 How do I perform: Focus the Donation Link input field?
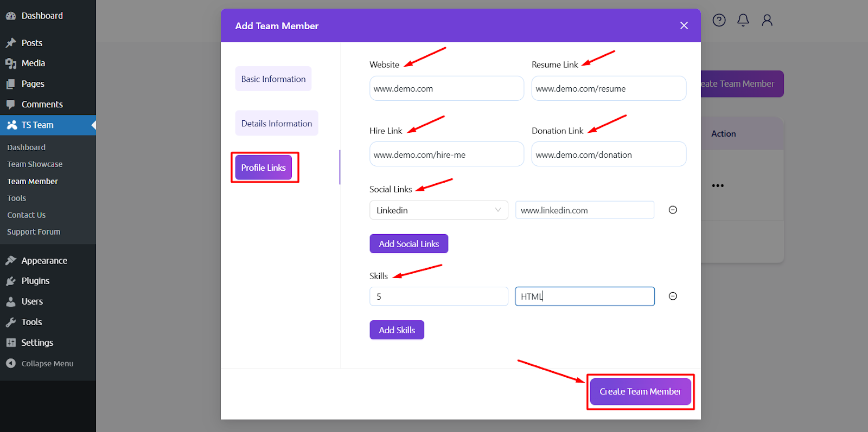[x=609, y=154]
